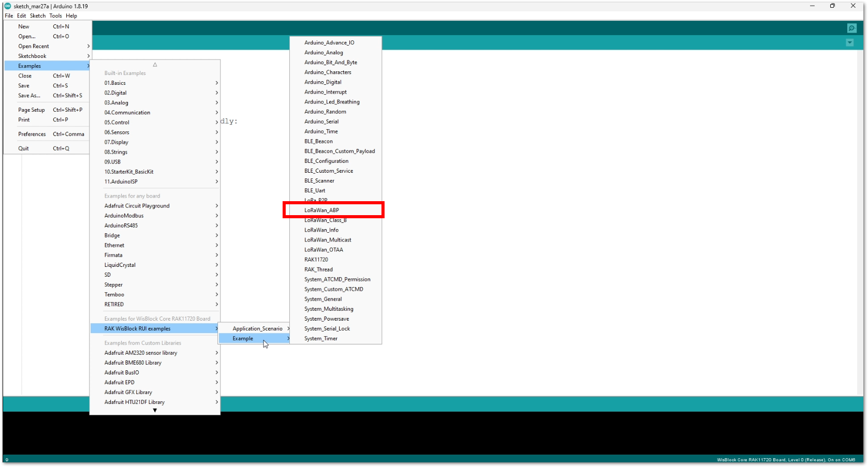
Task: Expand the RETIRED examples submenu
Action: tap(155, 304)
